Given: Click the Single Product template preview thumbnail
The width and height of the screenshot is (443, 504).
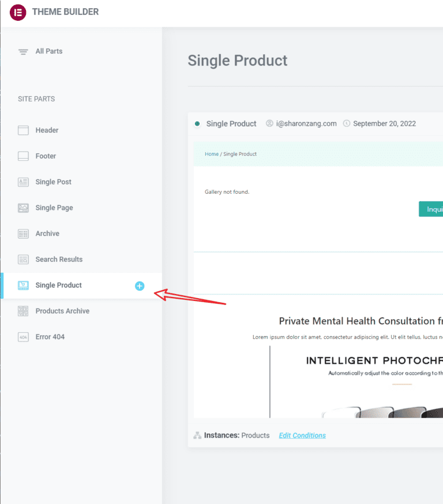Looking at the screenshot, I should [x=318, y=277].
